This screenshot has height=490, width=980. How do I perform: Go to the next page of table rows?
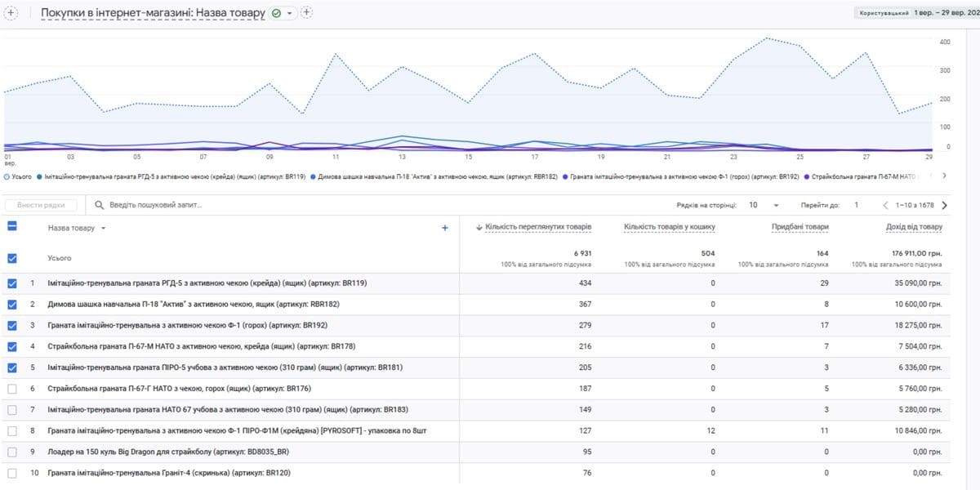[x=945, y=206]
